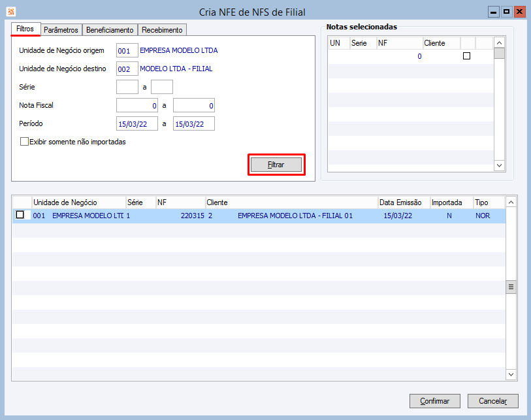Click the application icon in title bar
The width and height of the screenshot is (531, 420).
[11, 12]
